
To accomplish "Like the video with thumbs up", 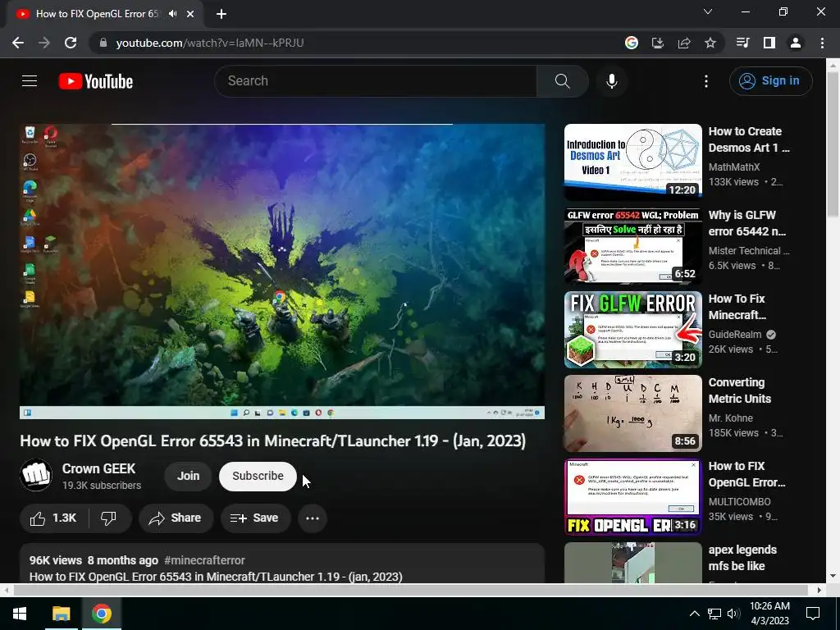I will pos(53,518).
